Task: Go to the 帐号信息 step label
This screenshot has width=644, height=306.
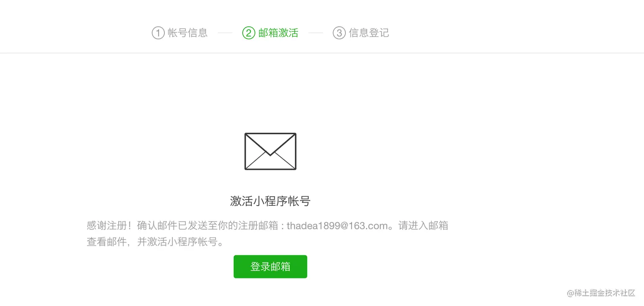Action: pos(187,33)
